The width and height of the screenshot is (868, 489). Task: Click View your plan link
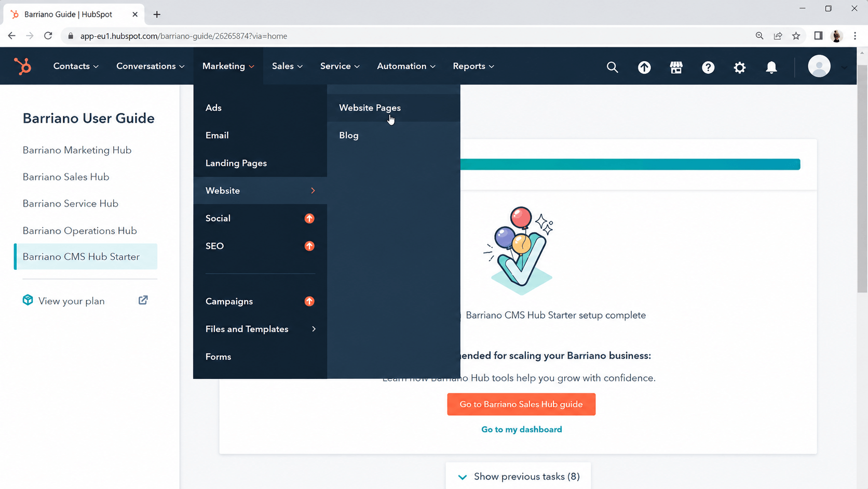point(71,301)
